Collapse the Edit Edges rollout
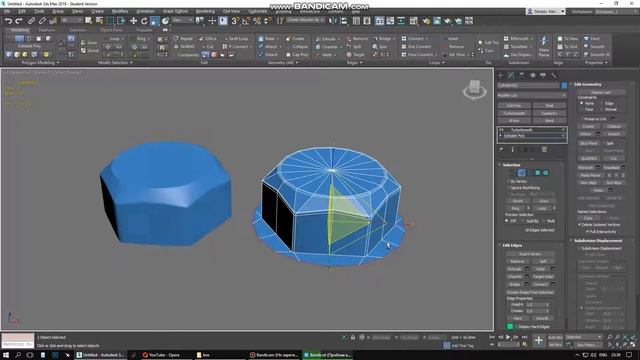This screenshot has height=360, width=640. click(500, 245)
